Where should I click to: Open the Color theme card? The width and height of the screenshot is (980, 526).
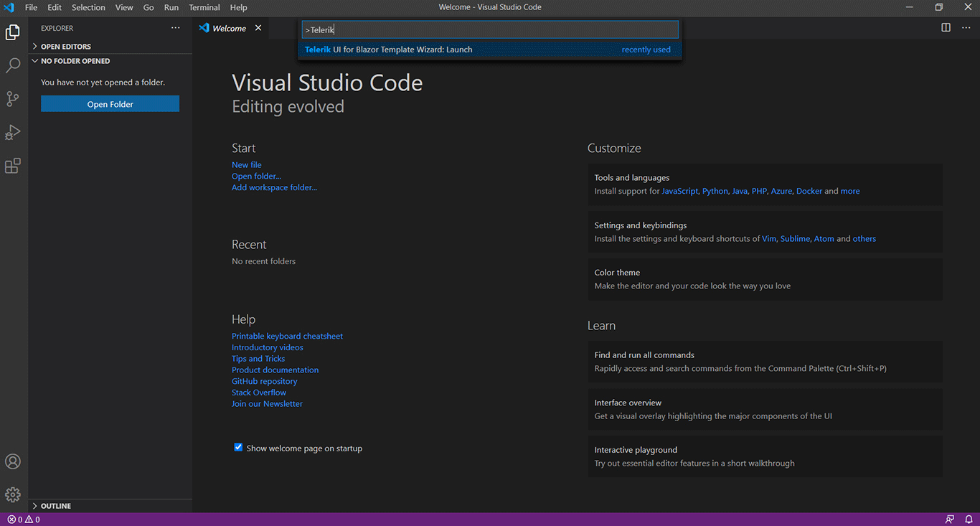tap(765, 279)
